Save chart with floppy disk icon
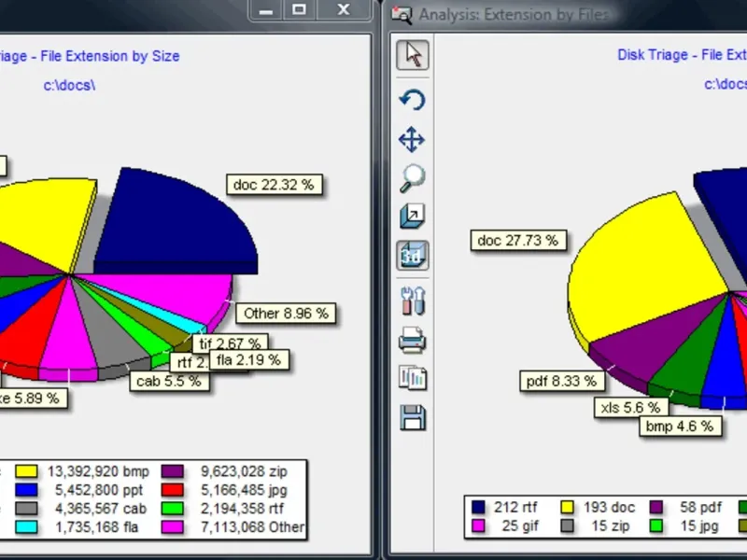This screenshot has height=560, width=747. (x=413, y=418)
